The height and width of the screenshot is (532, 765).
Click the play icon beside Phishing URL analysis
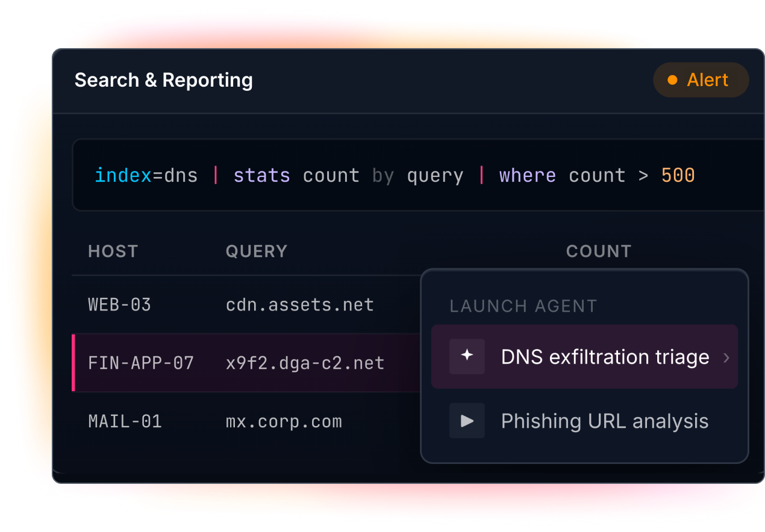click(x=467, y=421)
